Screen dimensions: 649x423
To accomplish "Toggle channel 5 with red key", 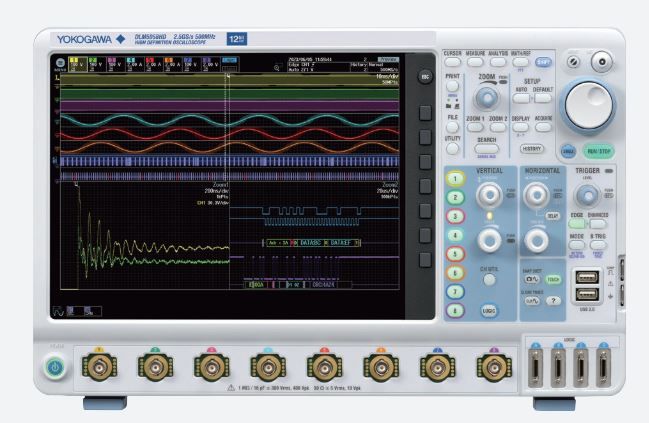I will 455,254.
